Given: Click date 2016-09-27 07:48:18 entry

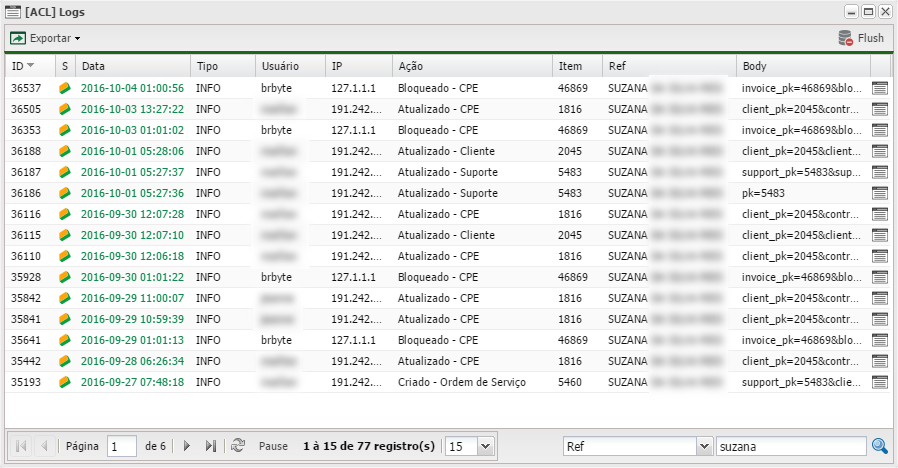Looking at the screenshot, I should [x=131, y=382].
